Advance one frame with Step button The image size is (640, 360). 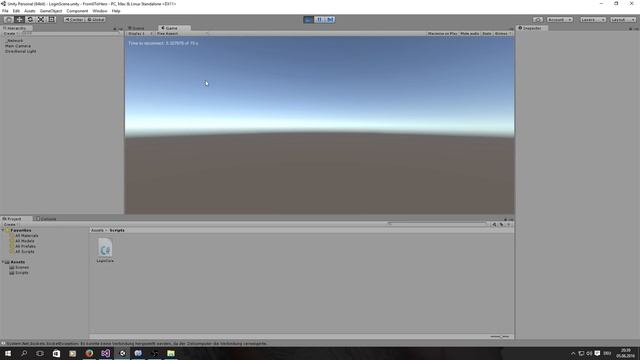click(330, 20)
